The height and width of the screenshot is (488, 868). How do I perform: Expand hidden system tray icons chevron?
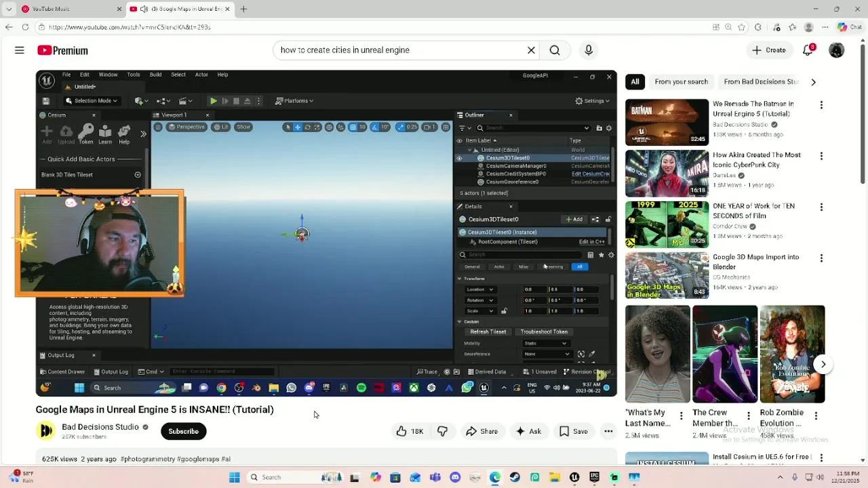pyautogui.click(x=780, y=477)
